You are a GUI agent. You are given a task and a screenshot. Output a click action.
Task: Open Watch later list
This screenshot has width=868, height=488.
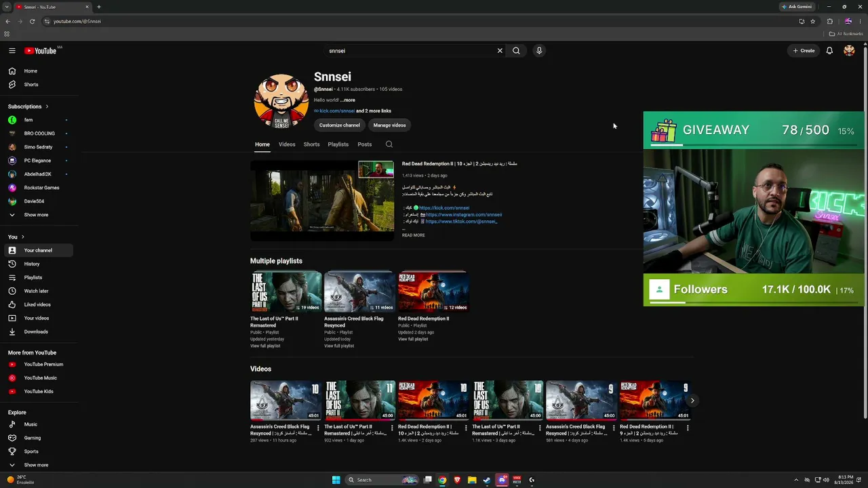(38, 291)
